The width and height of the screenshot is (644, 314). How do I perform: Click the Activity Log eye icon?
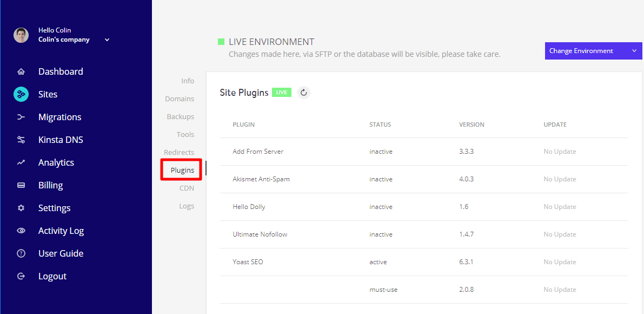pyautogui.click(x=21, y=230)
